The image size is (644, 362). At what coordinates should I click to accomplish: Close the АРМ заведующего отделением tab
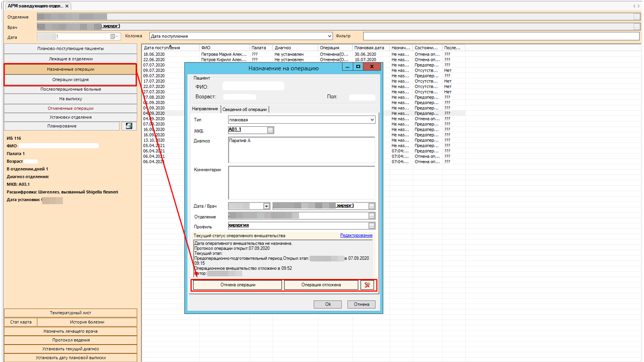tap(67, 6)
